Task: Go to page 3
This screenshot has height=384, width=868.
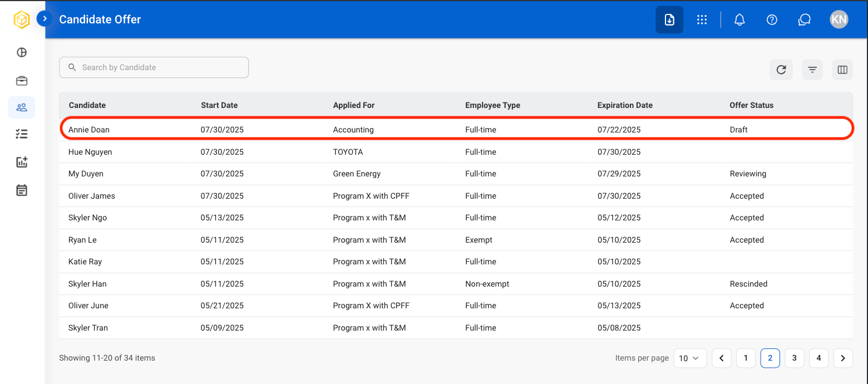Action: (795, 358)
